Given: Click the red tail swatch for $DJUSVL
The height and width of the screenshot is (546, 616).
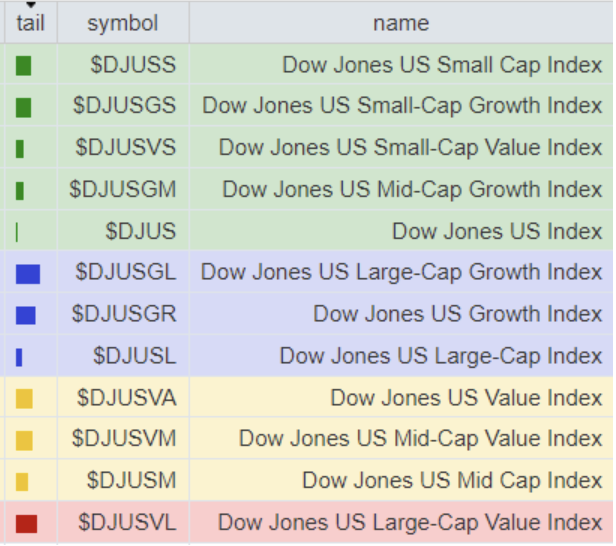Looking at the screenshot, I should 27,524.
